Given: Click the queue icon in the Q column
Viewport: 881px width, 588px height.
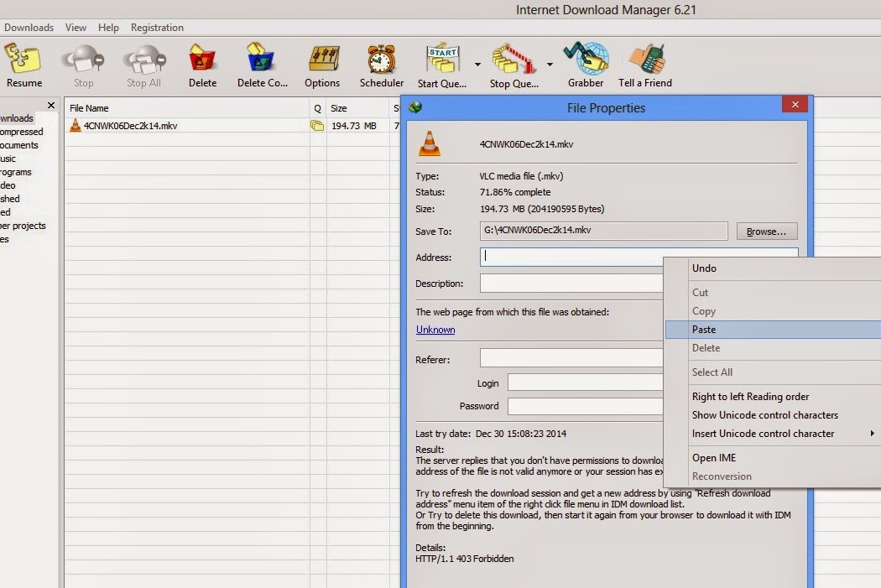Looking at the screenshot, I should pyautogui.click(x=317, y=125).
